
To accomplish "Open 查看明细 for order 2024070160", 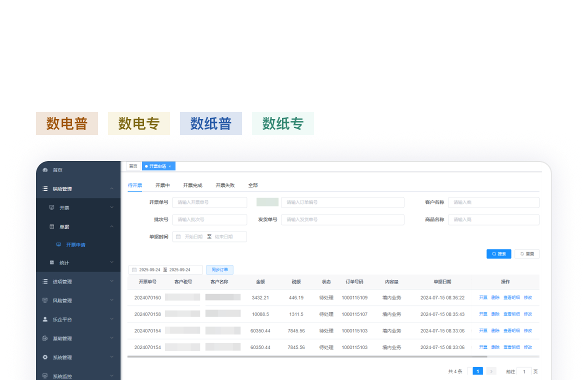I will coord(511,297).
